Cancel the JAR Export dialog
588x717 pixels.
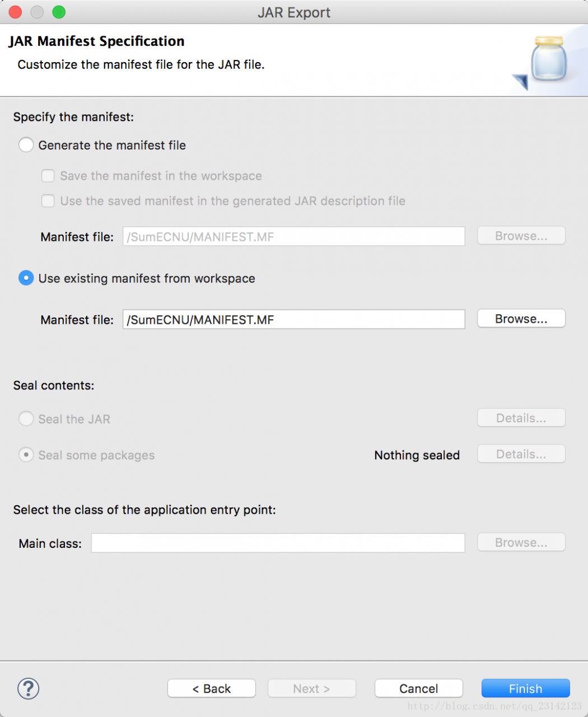click(419, 688)
